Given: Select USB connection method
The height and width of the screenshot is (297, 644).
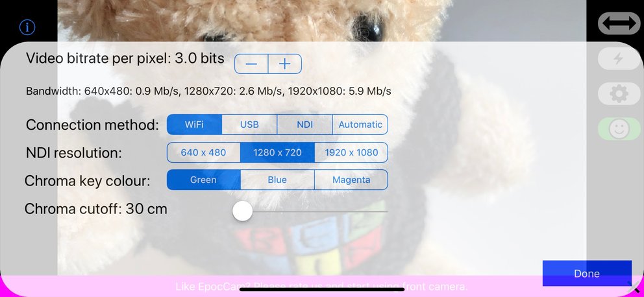Looking at the screenshot, I should [249, 125].
